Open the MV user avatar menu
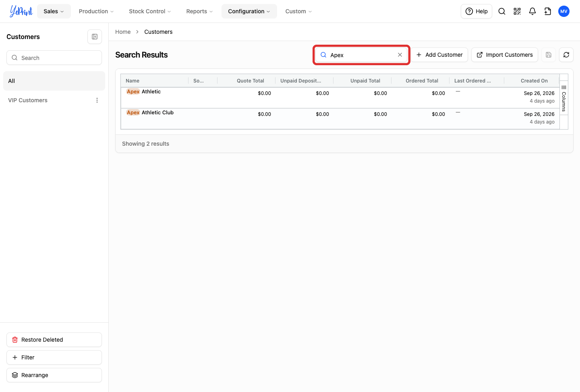The image size is (580, 392). 564,11
